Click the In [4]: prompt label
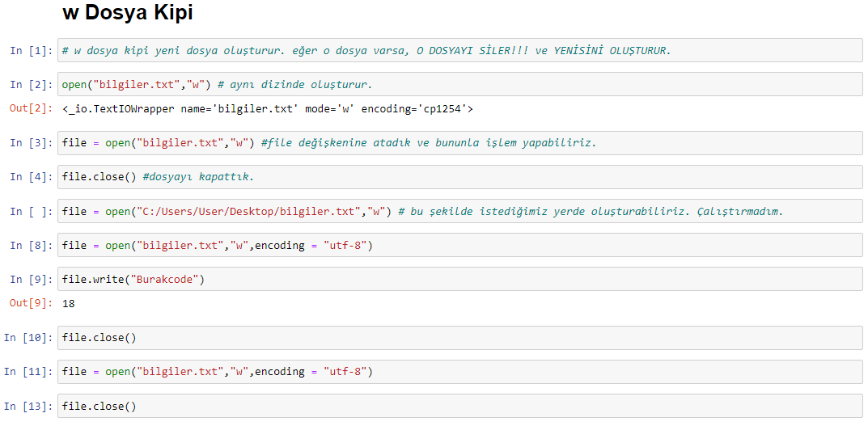 31,177
